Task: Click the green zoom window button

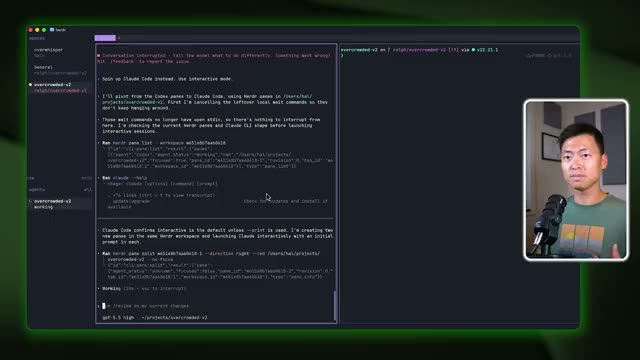Action: click(44, 30)
